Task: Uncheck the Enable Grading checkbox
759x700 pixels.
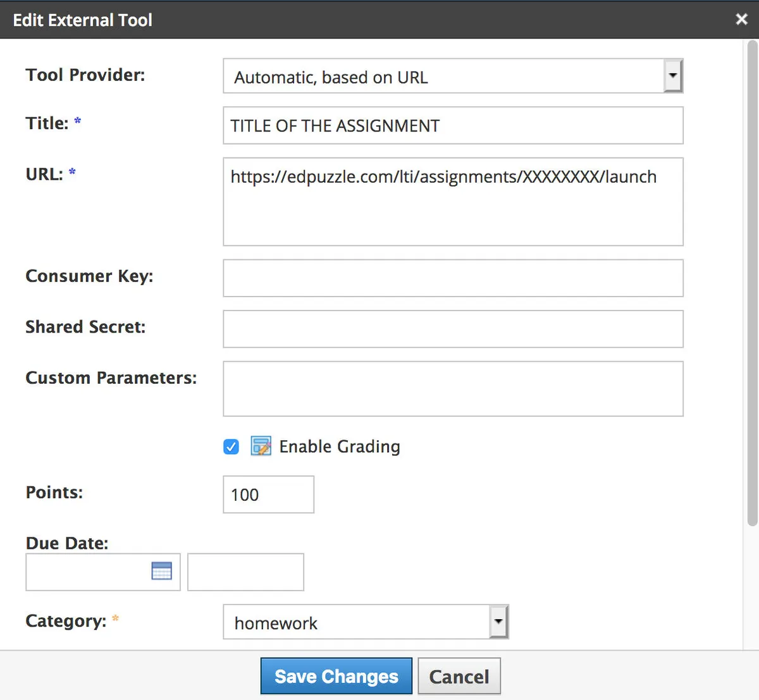Action: click(x=231, y=447)
